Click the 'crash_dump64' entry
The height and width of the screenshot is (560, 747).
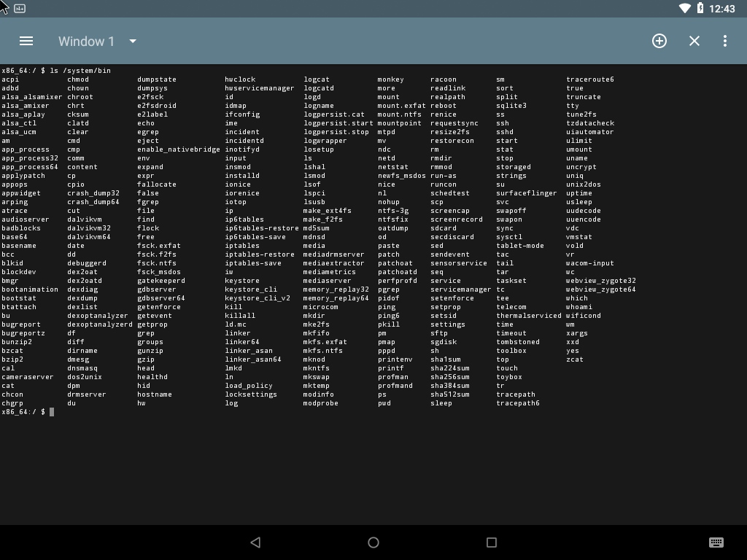[x=93, y=202]
